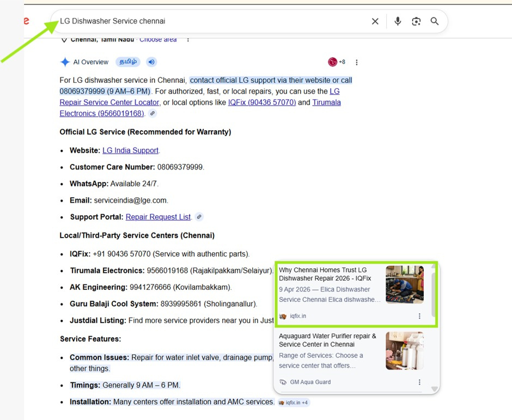The width and height of the screenshot is (512, 420).
Task: Click the IQFix: +91 90436 57070 list entry
Action: click(x=160, y=254)
